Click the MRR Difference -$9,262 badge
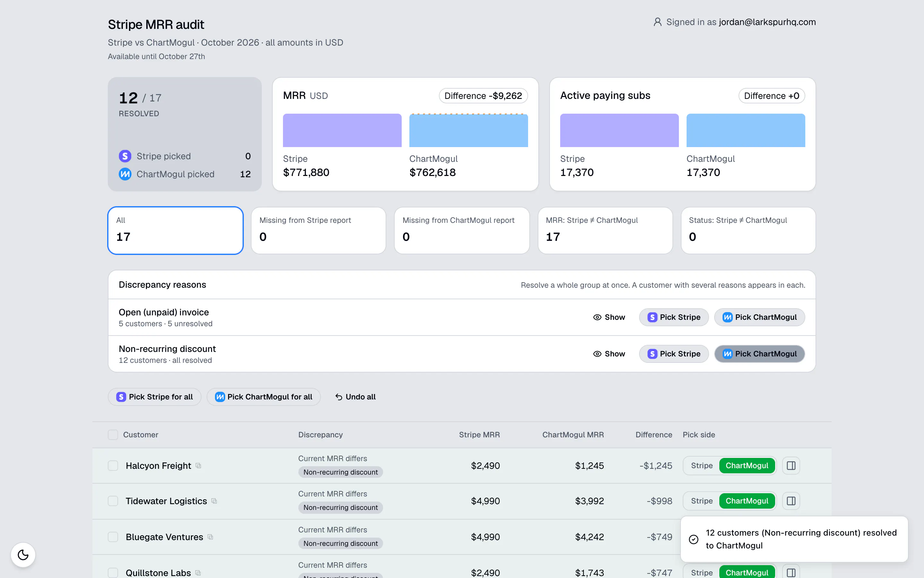The height and width of the screenshot is (578, 924). 483,96
